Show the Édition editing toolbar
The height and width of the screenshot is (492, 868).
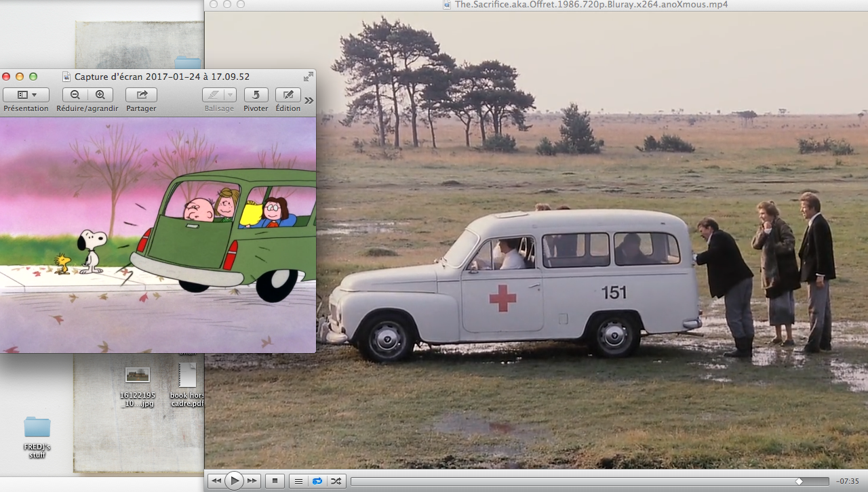click(x=288, y=95)
